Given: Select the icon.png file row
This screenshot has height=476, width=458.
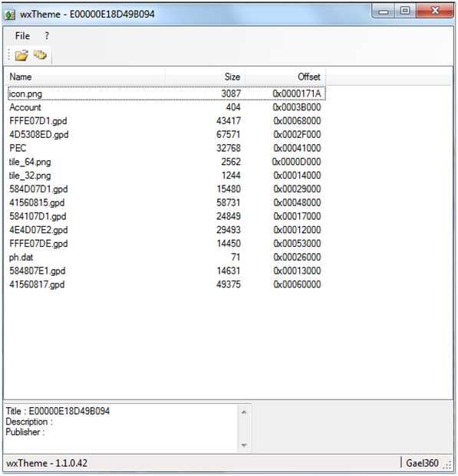Looking at the screenshot, I should coord(166,94).
